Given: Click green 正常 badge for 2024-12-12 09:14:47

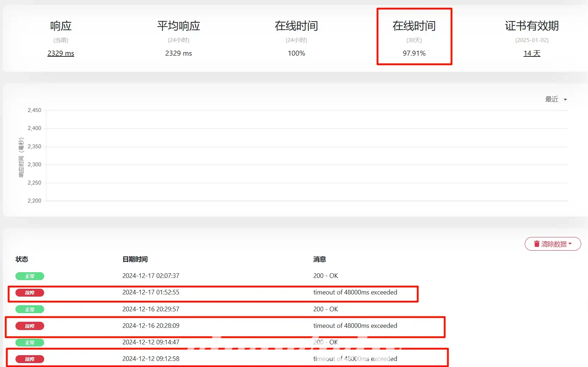Looking at the screenshot, I should pos(30,343).
